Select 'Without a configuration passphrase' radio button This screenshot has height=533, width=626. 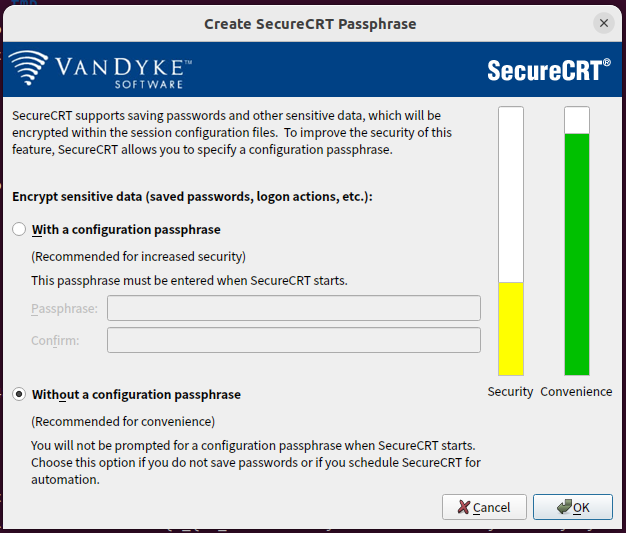point(19,394)
